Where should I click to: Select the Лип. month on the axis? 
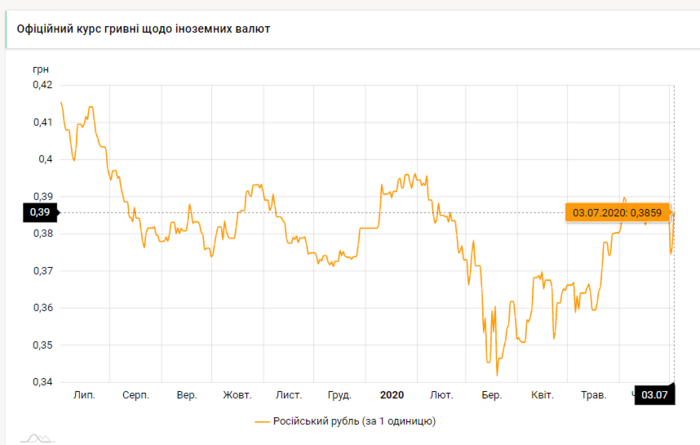click(85, 396)
